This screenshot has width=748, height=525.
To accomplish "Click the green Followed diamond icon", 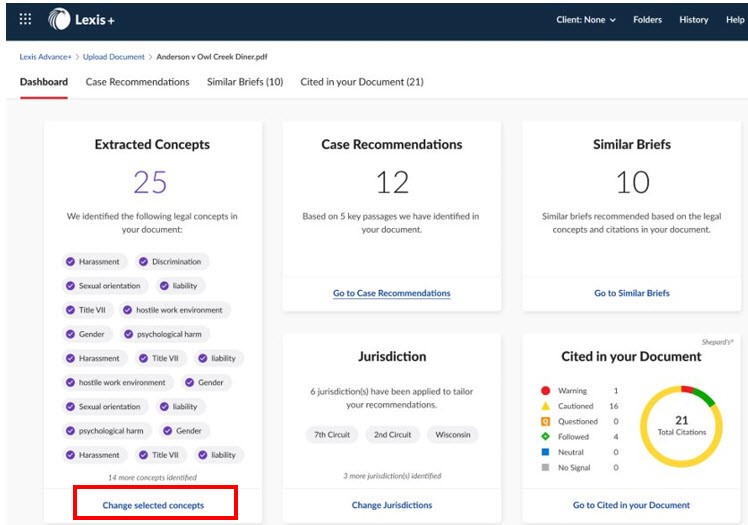I will point(546,436).
